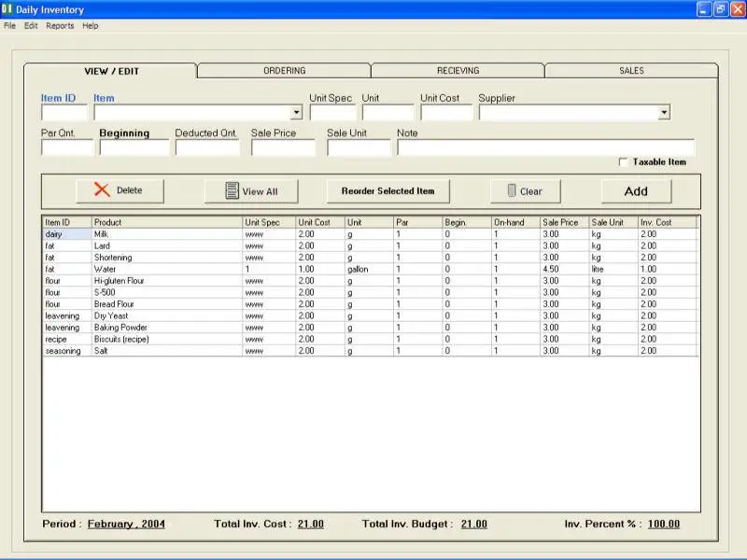Image resolution: width=747 pixels, height=560 pixels.
Task: Click the February , 2004 period value
Action: [126, 524]
